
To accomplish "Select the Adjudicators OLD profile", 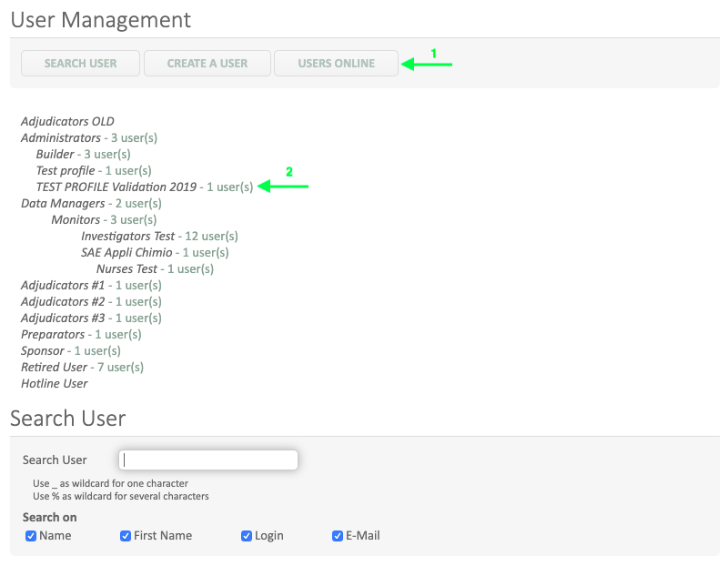I will [x=67, y=121].
